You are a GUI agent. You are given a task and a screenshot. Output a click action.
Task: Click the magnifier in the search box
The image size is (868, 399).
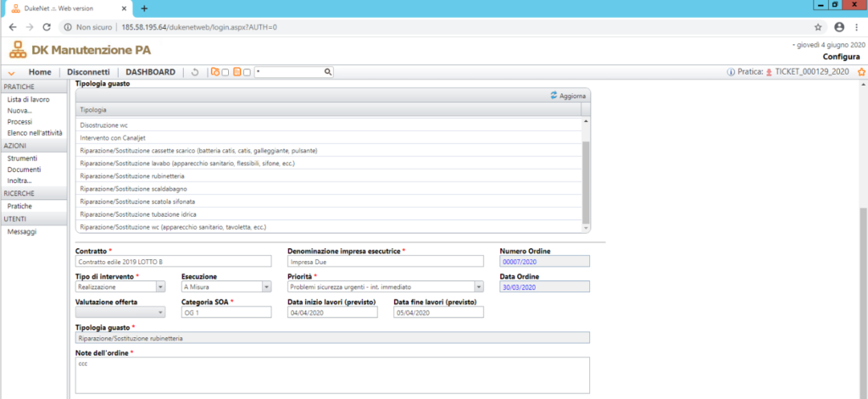coord(327,72)
